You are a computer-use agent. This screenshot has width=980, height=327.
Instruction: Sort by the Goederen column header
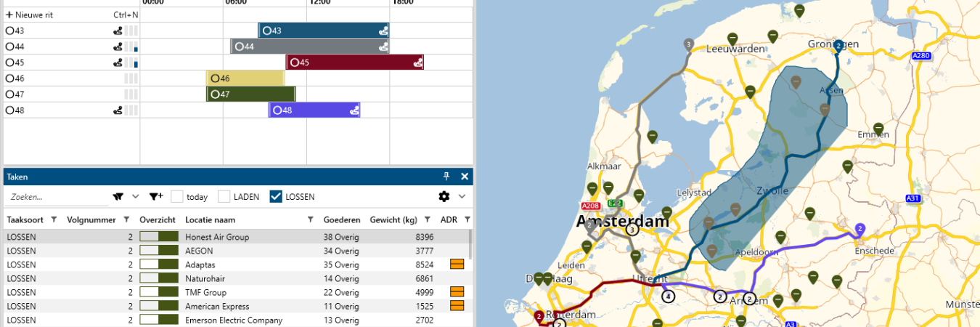point(342,219)
